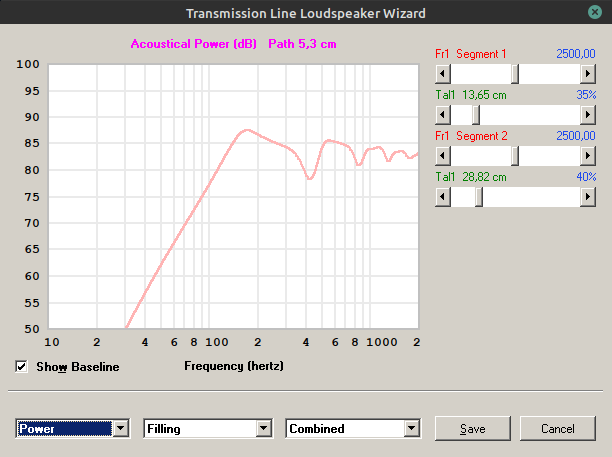Click left arrow of Tal1 28,82 cm slider
This screenshot has height=457, width=612.
click(443, 197)
